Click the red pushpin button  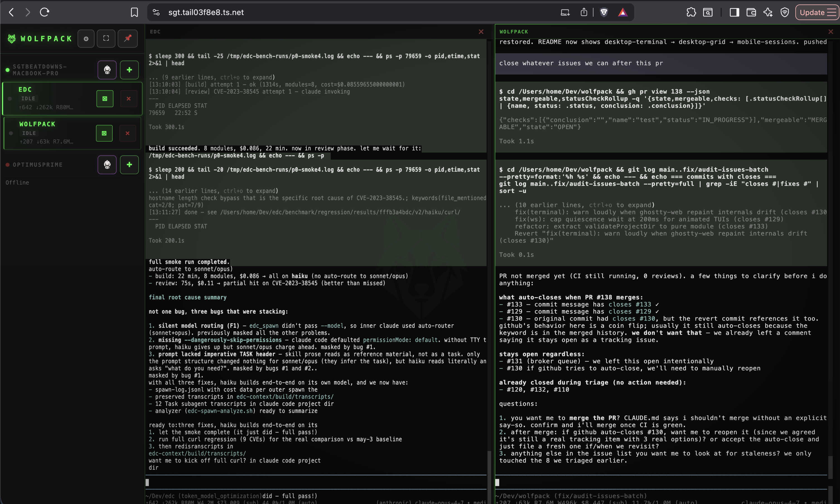coord(128,39)
